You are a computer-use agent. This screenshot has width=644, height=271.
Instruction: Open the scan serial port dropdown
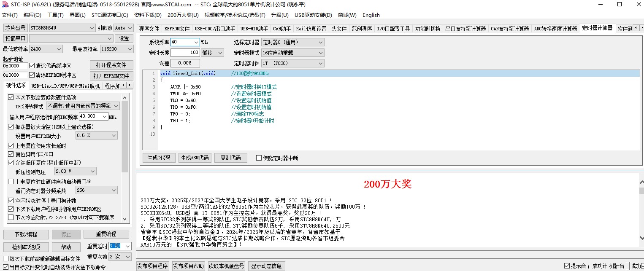71,38
